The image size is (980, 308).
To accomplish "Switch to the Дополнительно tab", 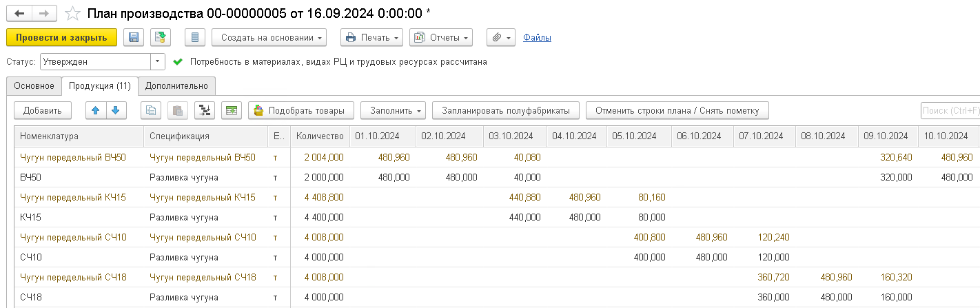I will point(176,86).
